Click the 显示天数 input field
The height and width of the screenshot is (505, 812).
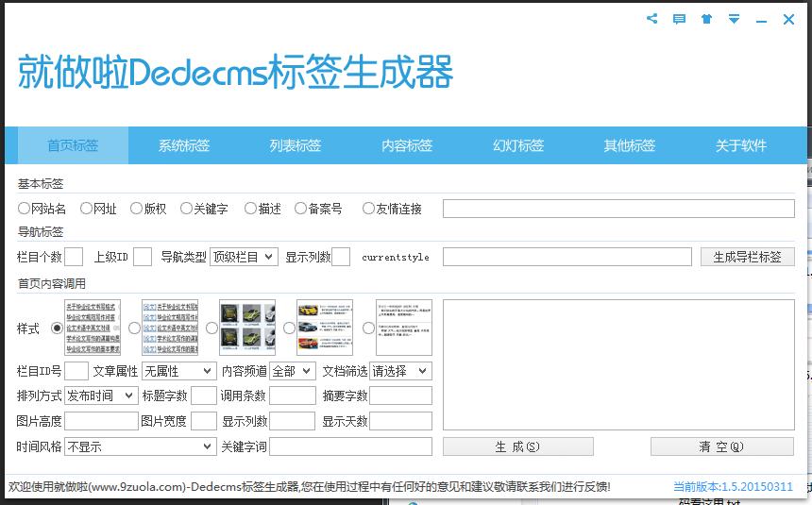coord(401,421)
